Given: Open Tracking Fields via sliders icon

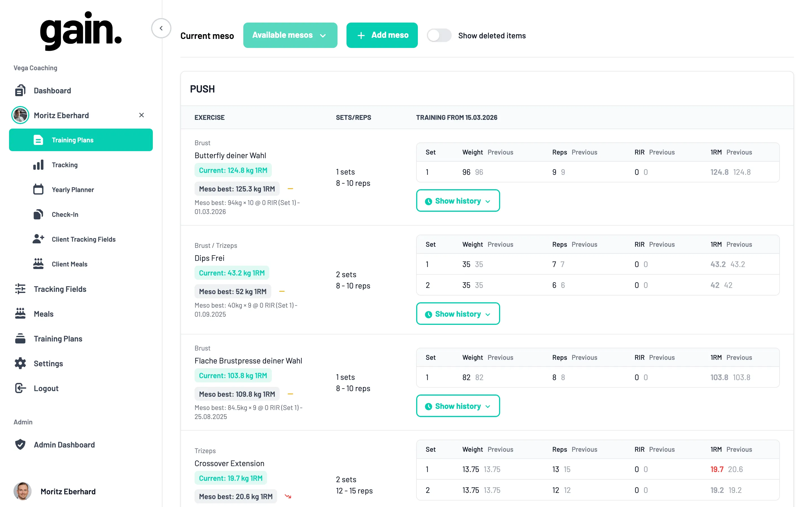Looking at the screenshot, I should [x=20, y=289].
